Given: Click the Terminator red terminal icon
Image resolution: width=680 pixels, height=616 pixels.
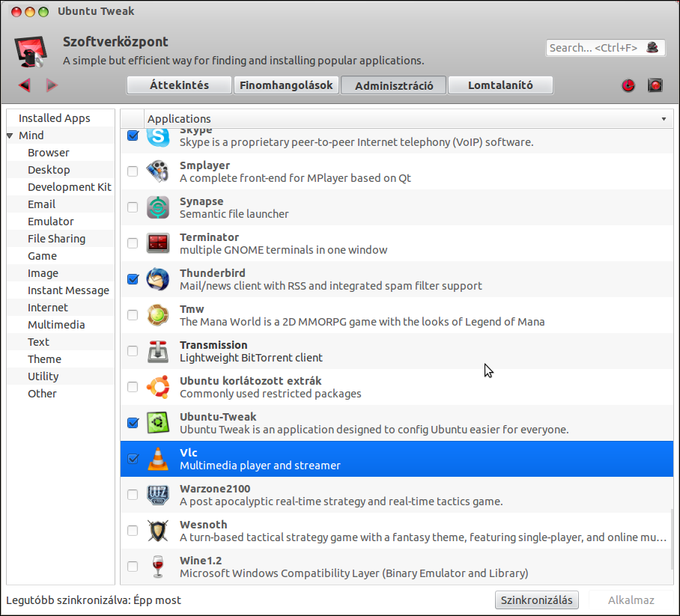Looking at the screenshot, I should pos(158,243).
